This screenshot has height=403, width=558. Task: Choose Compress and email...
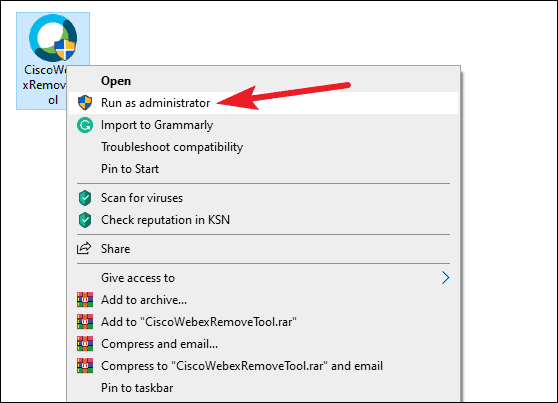tap(263, 344)
